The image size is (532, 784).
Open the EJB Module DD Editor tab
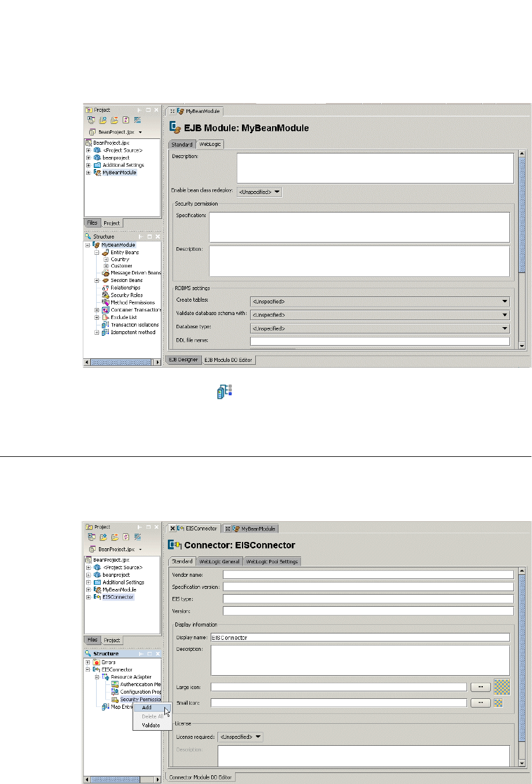228,360
